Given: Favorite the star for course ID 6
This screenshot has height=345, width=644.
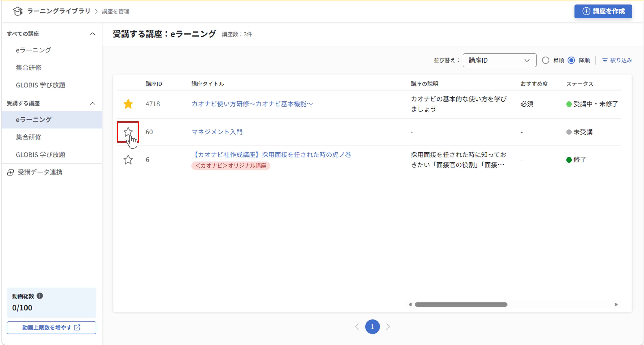Looking at the screenshot, I should point(128,160).
